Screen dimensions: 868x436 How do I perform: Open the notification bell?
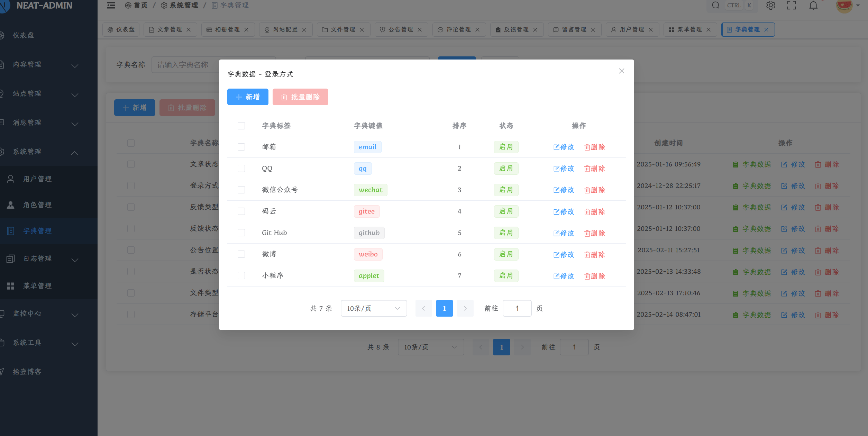click(813, 5)
